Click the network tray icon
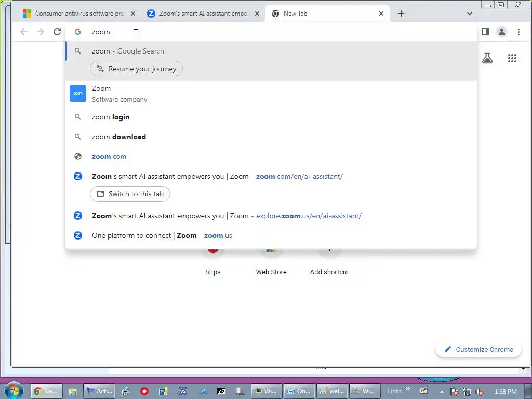The width and height of the screenshot is (532, 399). [x=467, y=392]
